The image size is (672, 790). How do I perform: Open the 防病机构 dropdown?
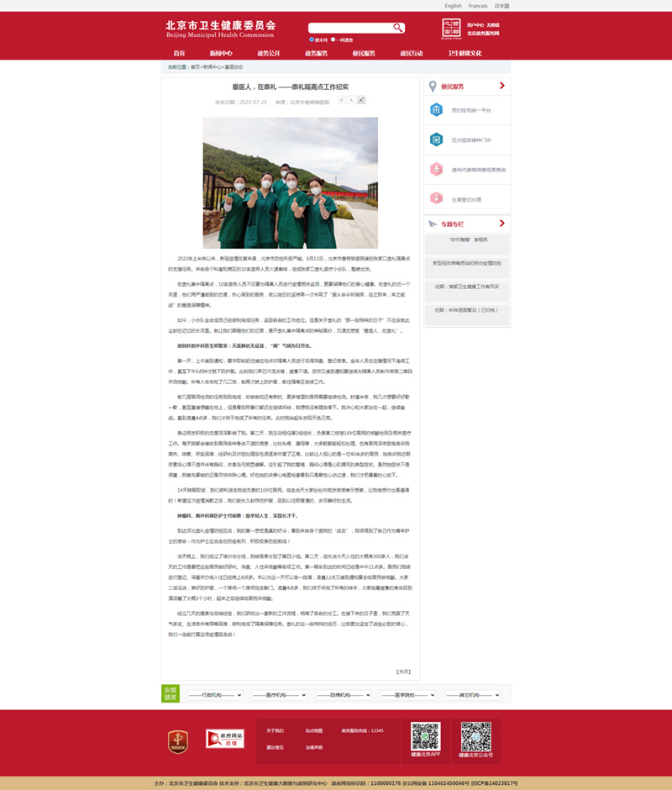[344, 695]
